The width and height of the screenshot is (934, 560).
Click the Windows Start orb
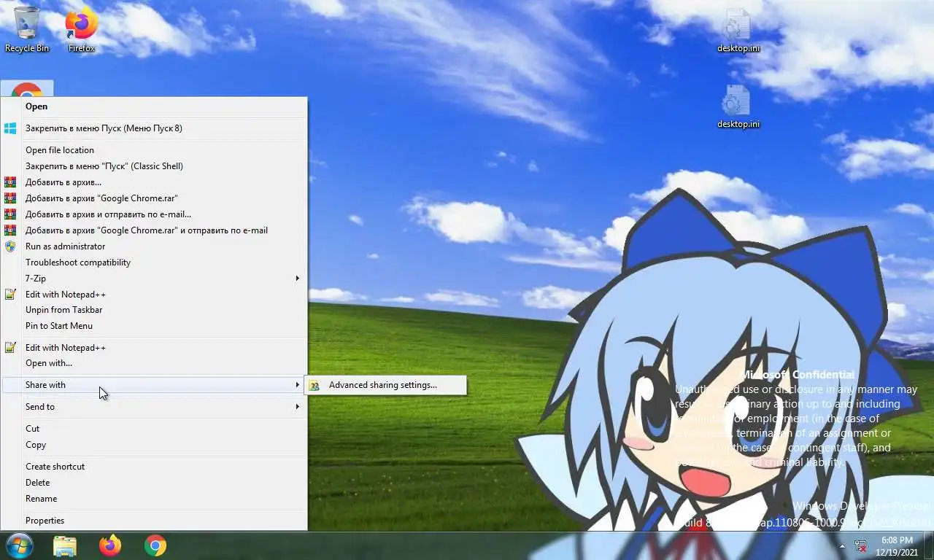[x=19, y=545]
